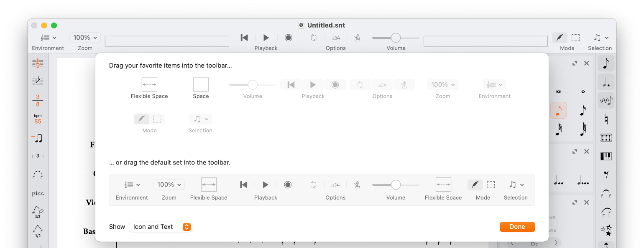
Task: Click Playback group in favorite items area
Action: click(313, 85)
